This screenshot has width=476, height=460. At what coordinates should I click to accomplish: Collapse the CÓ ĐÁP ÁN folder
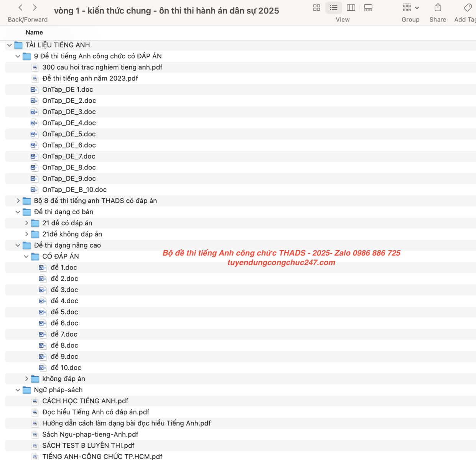(26, 256)
